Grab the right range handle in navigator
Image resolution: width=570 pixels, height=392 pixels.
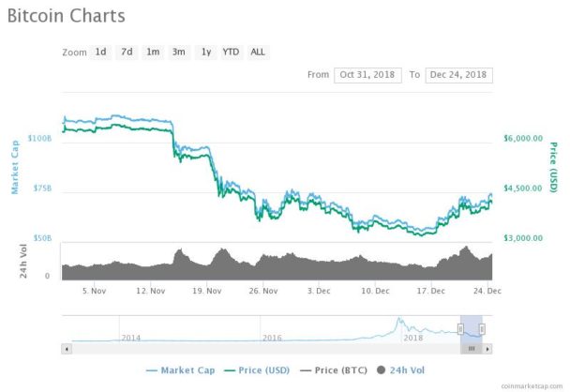(x=482, y=329)
